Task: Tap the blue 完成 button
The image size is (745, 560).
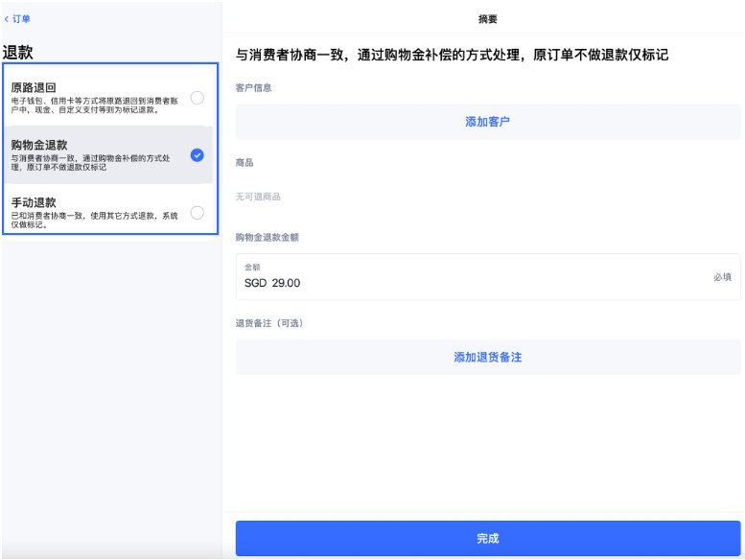Action: (488, 538)
